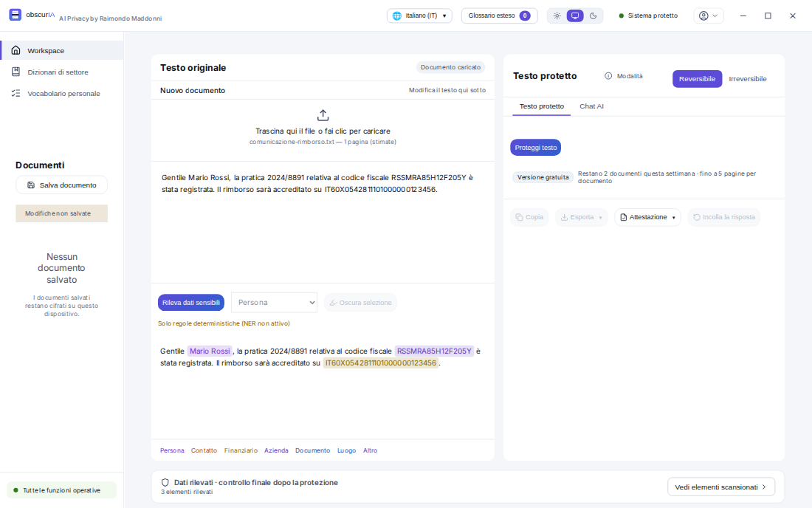This screenshot has width=812, height=508.
Task: Switch mode to Reversibile
Action: click(x=697, y=79)
